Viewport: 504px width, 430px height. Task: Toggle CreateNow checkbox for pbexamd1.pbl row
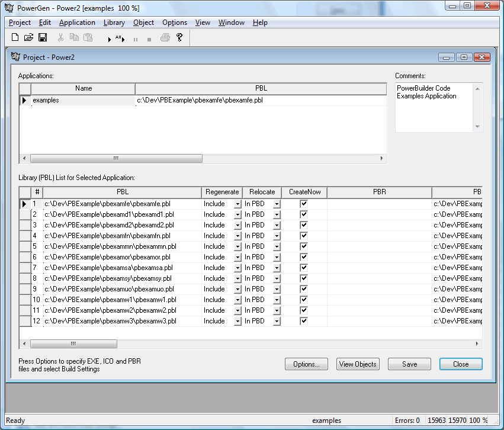(x=304, y=214)
